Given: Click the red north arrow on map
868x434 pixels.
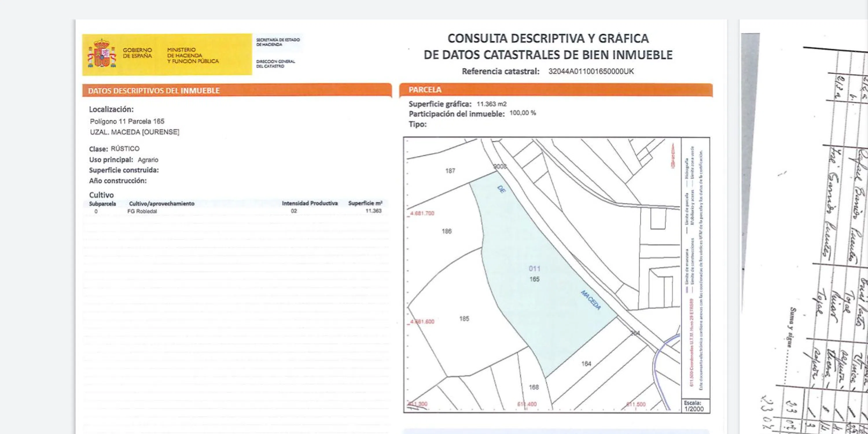Looking at the screenshot, I should 673,156.
